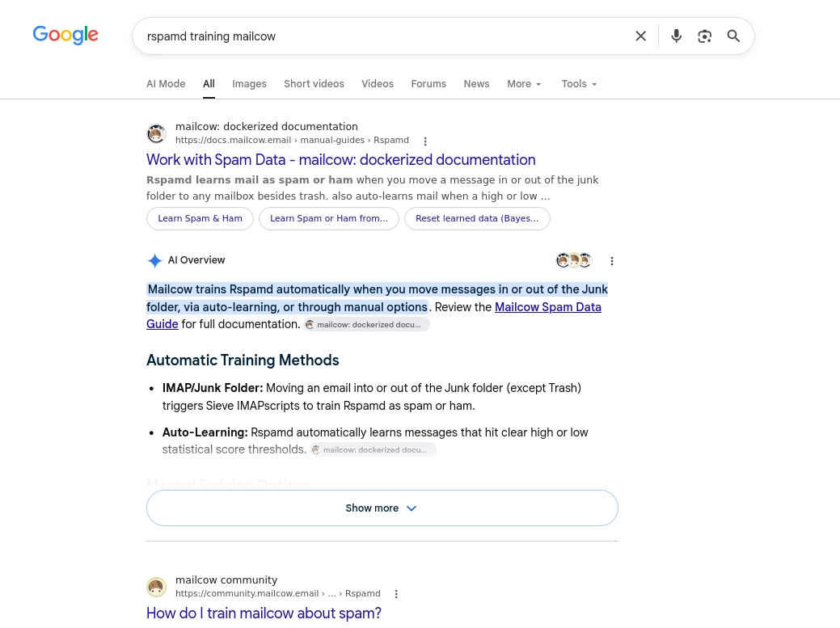Open the Short videos tab
The image size is (840, 628).
(314, 84)
